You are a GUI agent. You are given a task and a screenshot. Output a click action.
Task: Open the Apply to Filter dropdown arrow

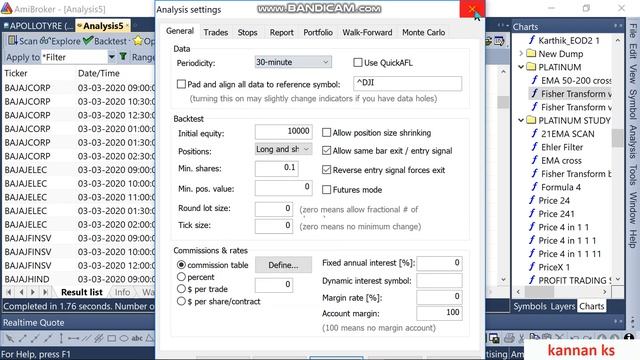111,57
